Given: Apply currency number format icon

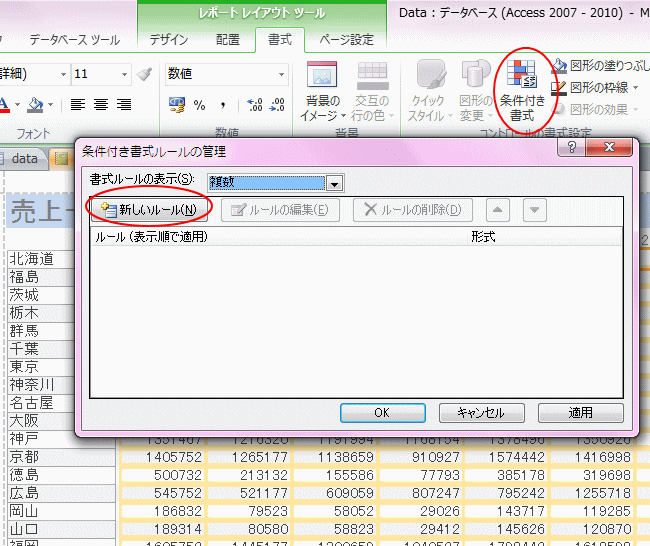Looking at the screenshot, I should tap(177, 104).
